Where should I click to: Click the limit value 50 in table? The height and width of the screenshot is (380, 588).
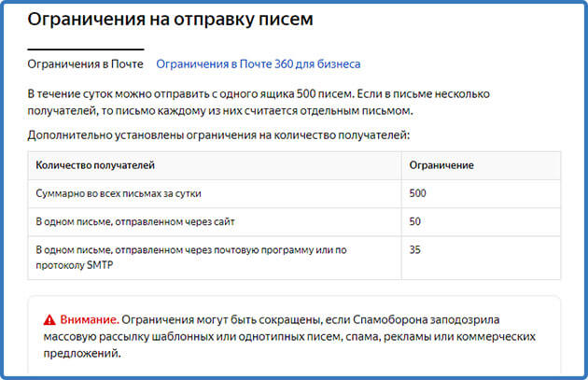414,221
